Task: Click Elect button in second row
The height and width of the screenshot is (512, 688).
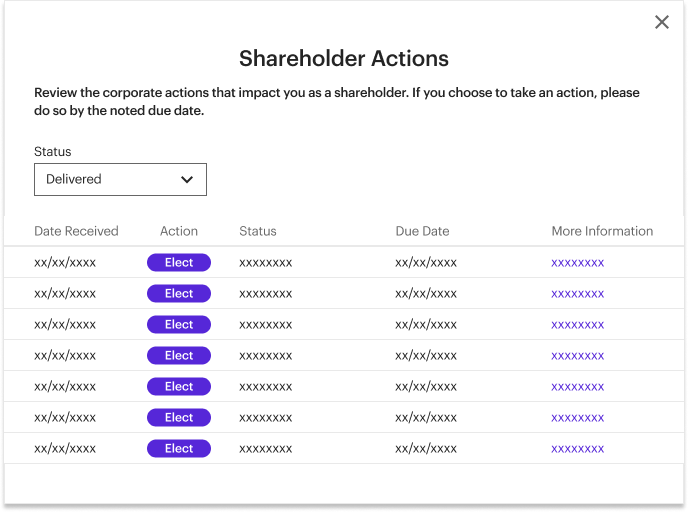Action: click(x=179, y=294)
